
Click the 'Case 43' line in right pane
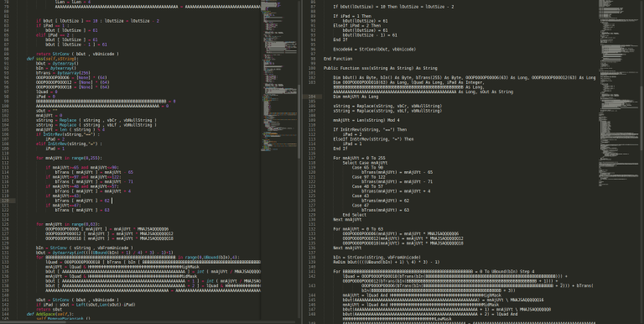pyautogui.click(x=361, y=196)
